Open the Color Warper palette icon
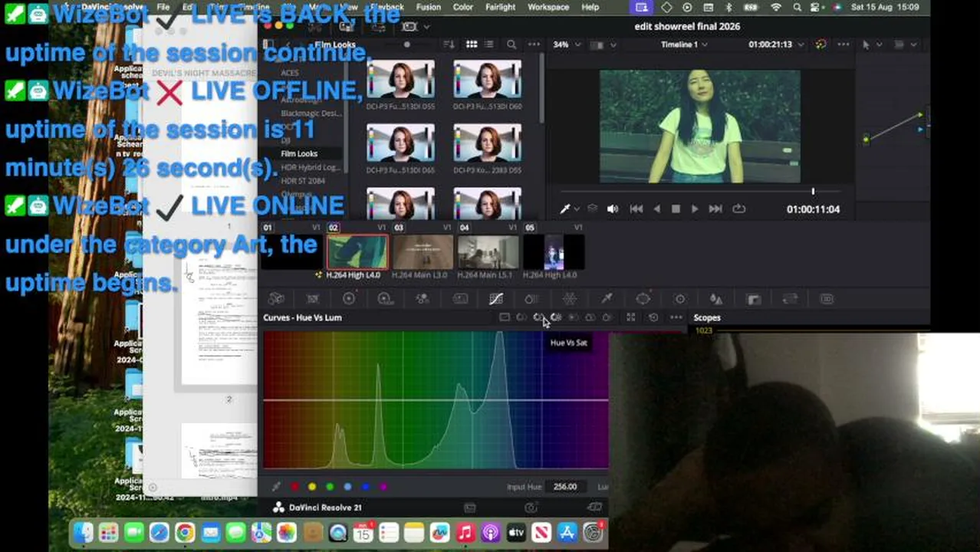This screenshot has width=980, height=552. coord(569,299)
